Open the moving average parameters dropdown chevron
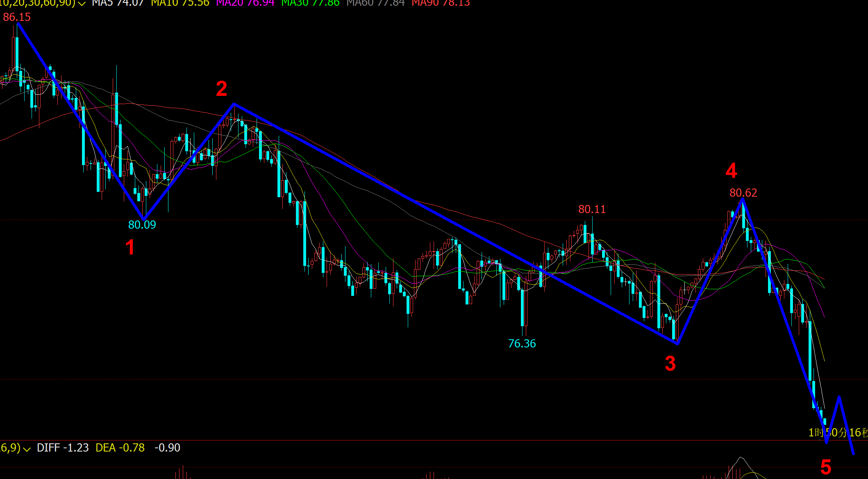 click(x=82, y=3)
